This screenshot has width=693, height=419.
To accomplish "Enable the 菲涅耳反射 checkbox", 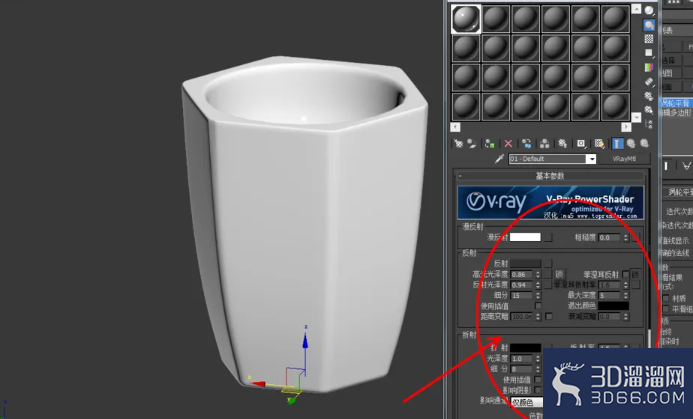I will (625, 274).
